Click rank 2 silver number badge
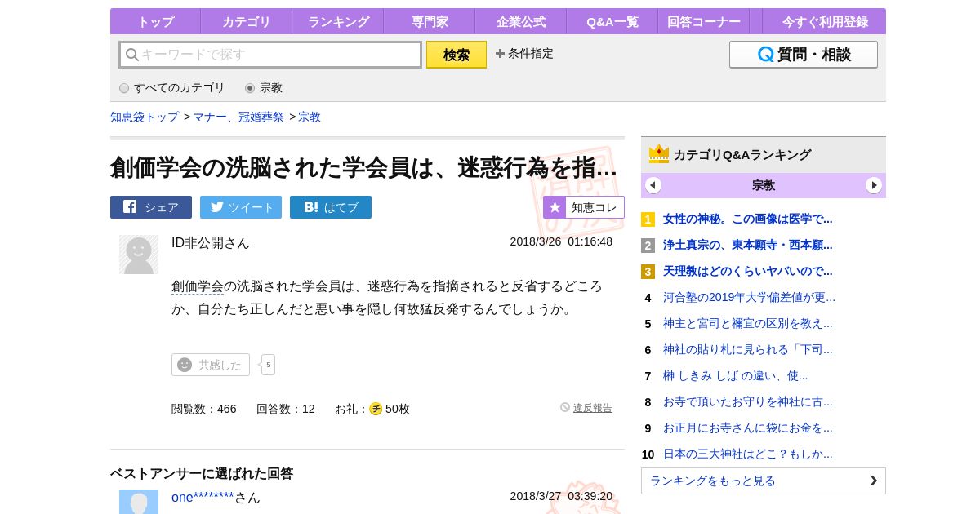 coord(648,246)
